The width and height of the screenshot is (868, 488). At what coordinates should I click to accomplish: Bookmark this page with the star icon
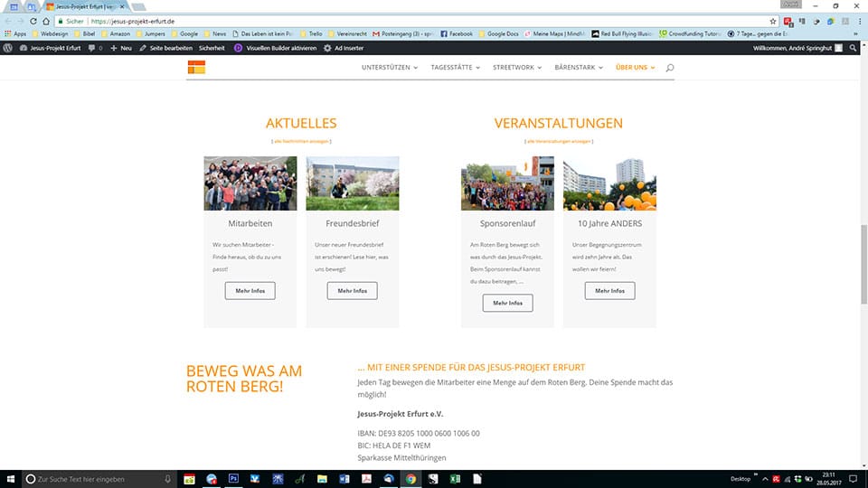[773, 21]
